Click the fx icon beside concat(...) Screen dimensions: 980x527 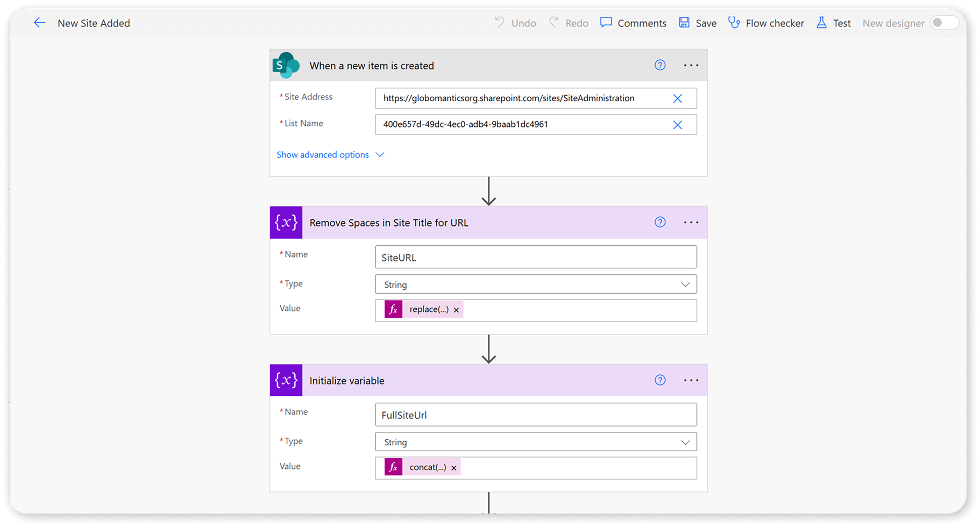pyautogui.click(x=393, y=467)
